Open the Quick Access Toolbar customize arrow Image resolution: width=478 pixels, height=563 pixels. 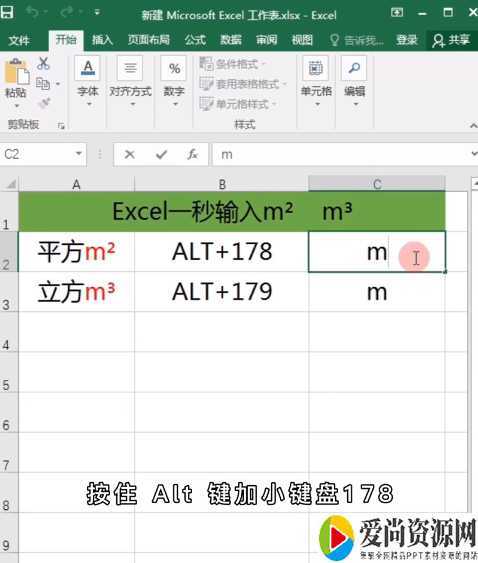[x=97, y=13]
